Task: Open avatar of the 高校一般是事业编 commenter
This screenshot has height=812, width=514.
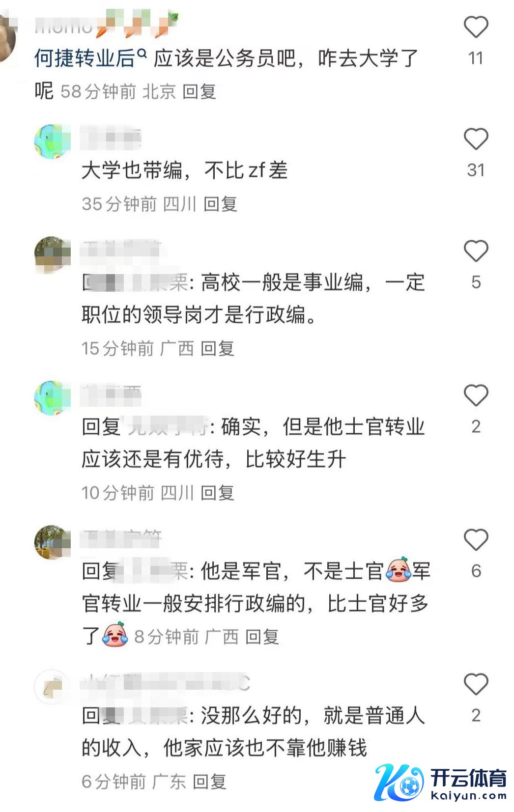Action: pos(52,254)
